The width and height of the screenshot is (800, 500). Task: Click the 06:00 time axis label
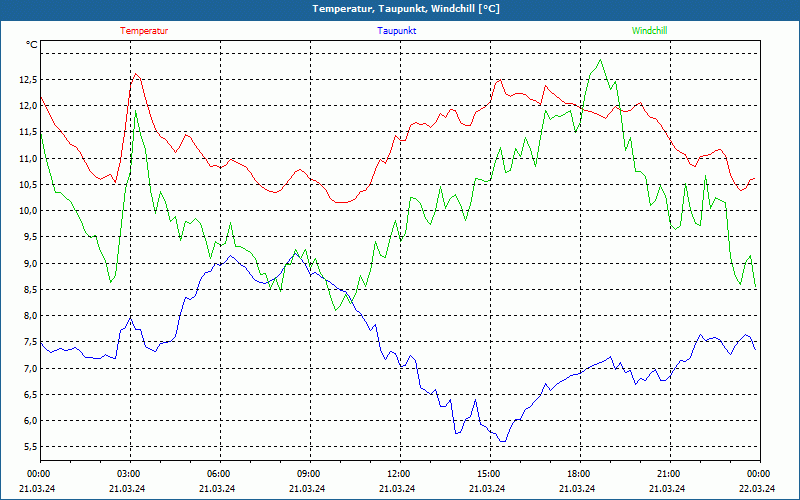click(x=218, y=474)
